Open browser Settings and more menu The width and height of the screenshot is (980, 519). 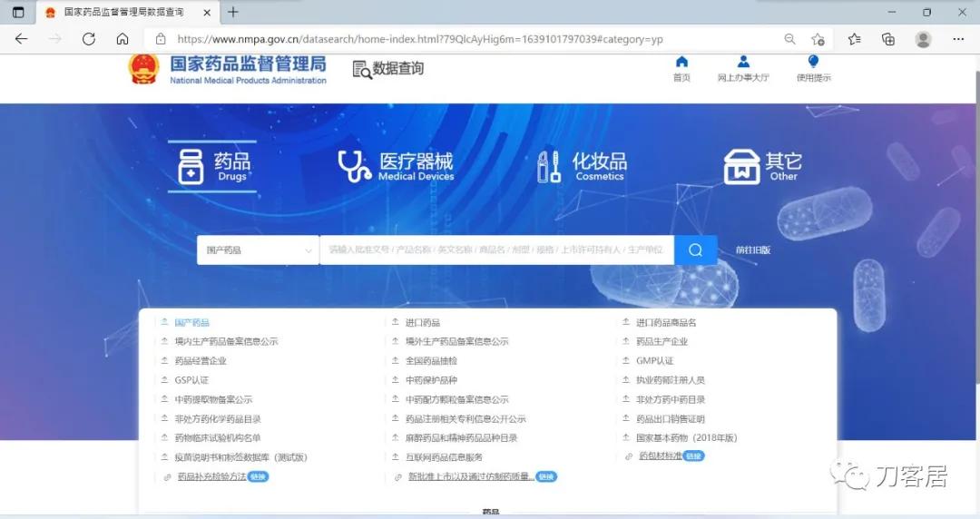coord(958,39)
